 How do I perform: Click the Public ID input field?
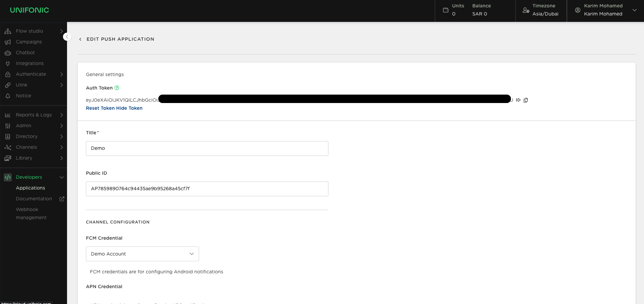click(207, 189)
